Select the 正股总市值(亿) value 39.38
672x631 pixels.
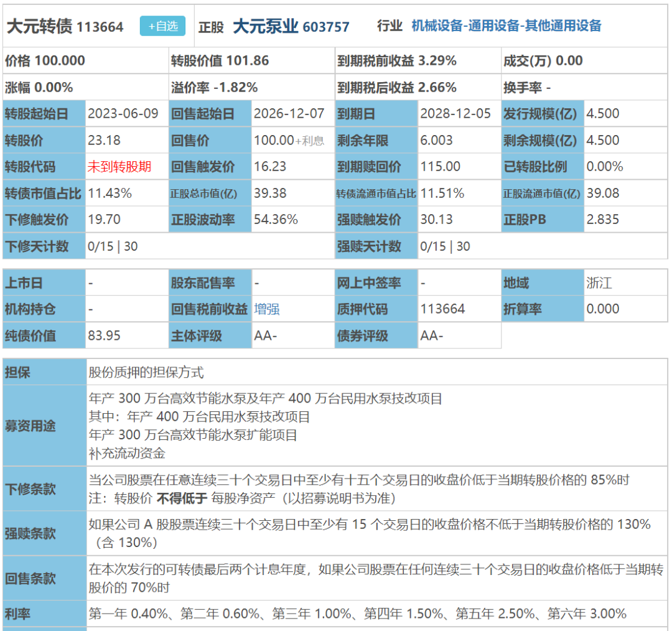click(x=270, y=194)
